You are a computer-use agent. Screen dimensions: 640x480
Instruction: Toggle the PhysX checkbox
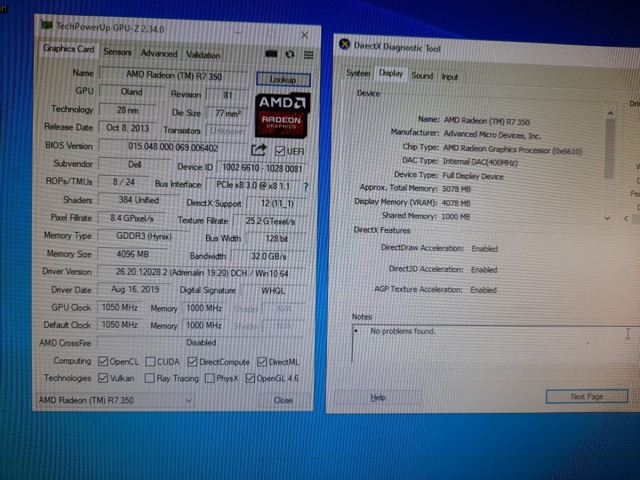click(209, 378)
